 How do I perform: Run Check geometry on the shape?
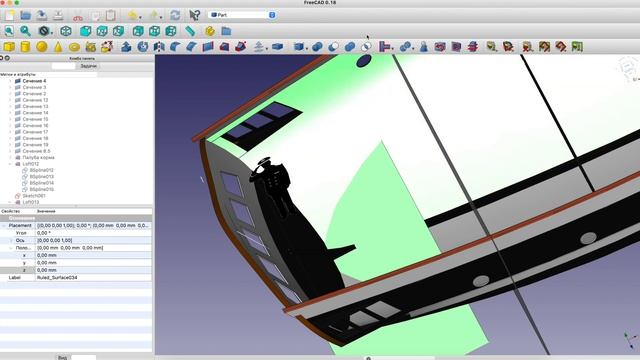point(423,47)
